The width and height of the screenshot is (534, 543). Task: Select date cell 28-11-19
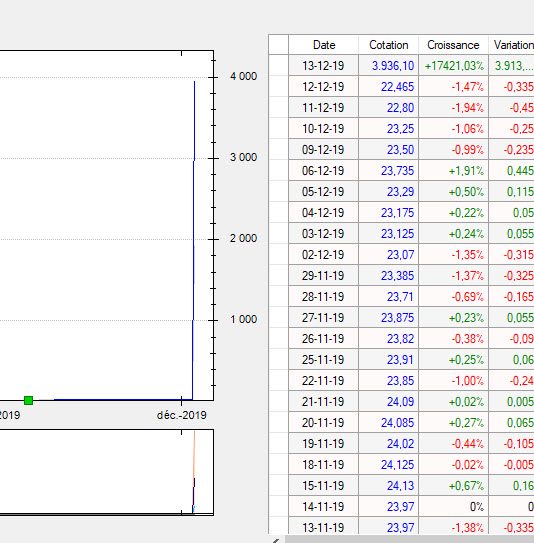coord(323,296)
